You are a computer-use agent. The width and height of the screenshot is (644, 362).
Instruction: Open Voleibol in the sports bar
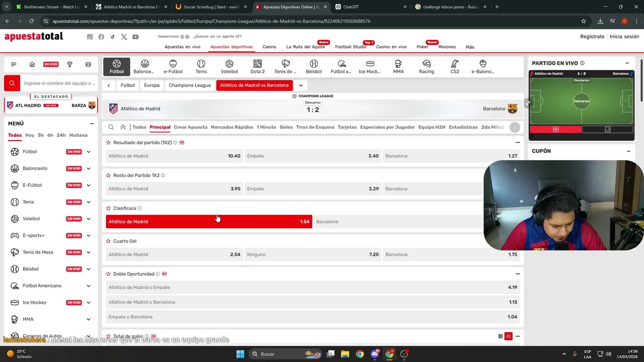coord(229,67)
